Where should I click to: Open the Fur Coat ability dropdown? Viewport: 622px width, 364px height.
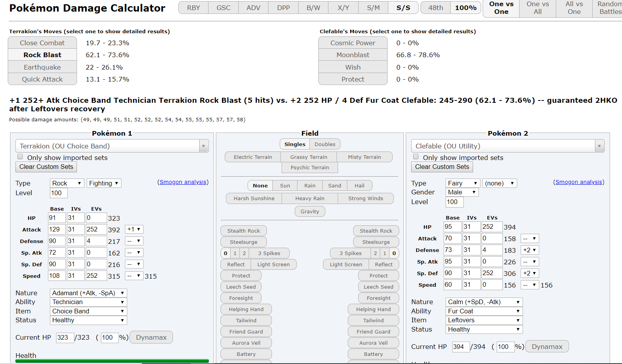[x=484, y=311]
